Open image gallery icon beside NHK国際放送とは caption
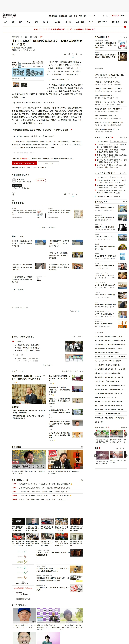129x644 pixels. click(25, 78)
